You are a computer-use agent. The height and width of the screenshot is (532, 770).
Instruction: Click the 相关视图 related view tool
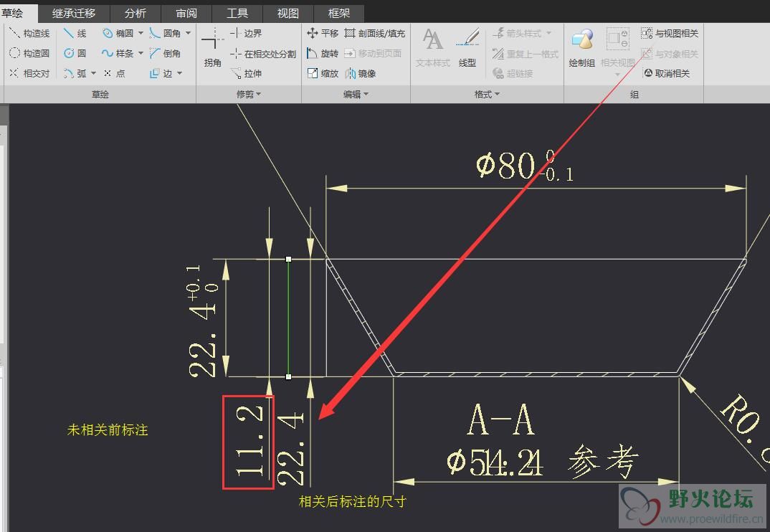[618, 47]
